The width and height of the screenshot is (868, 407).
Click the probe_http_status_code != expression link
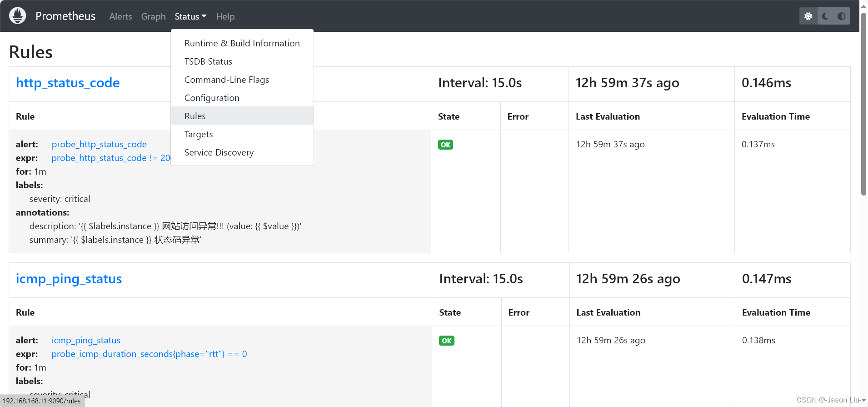click(110, 158)
